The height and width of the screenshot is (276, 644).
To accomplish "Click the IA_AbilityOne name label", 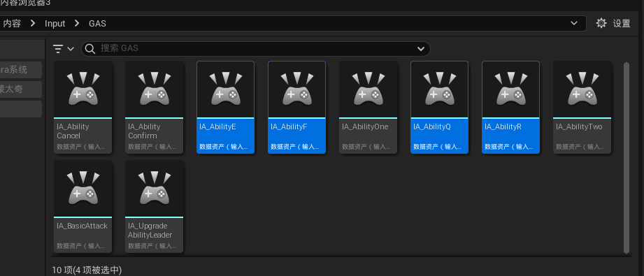I will pos(365,126).
